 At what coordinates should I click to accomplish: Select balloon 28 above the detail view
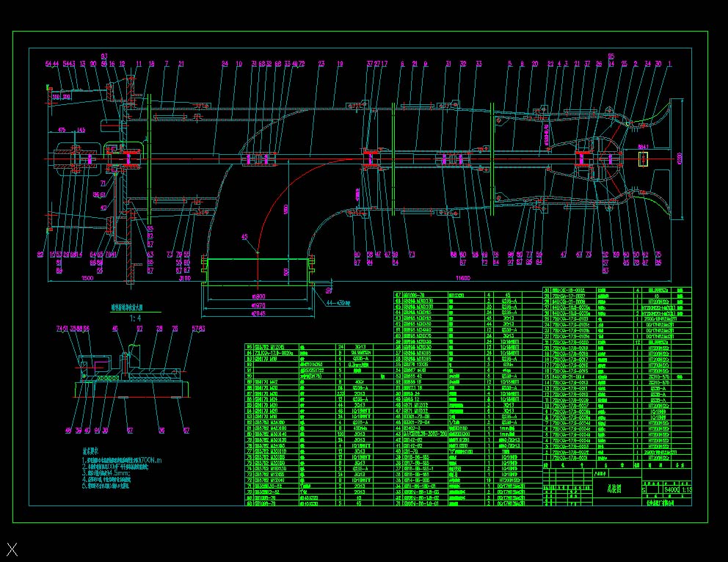(x=159, y=329)
